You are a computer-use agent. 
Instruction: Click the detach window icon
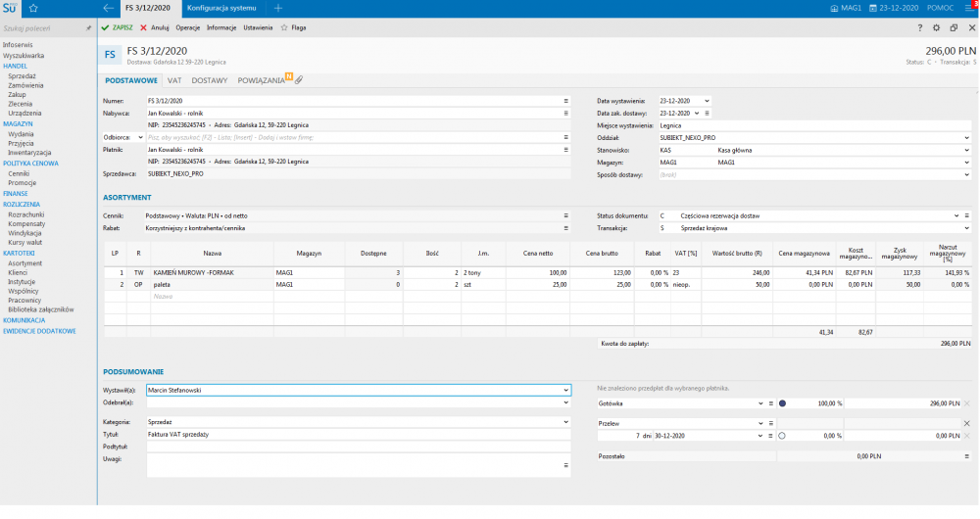954,27
